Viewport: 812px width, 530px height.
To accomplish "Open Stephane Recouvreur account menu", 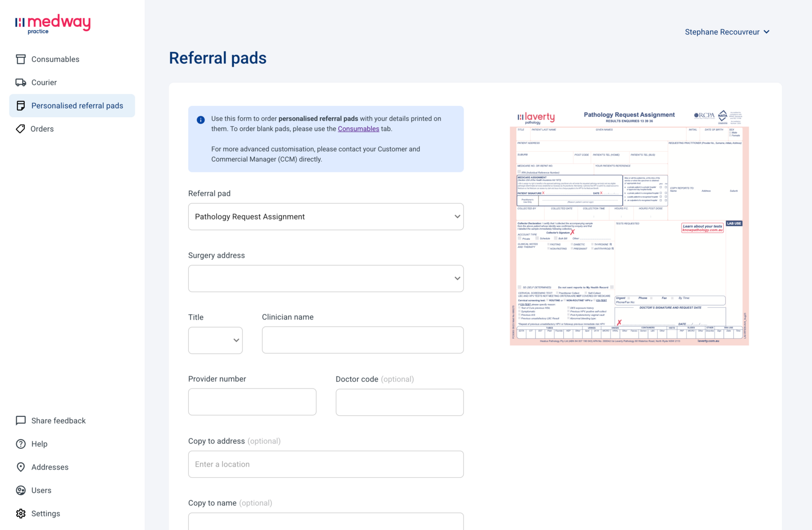I will click(x=727, y=32).
